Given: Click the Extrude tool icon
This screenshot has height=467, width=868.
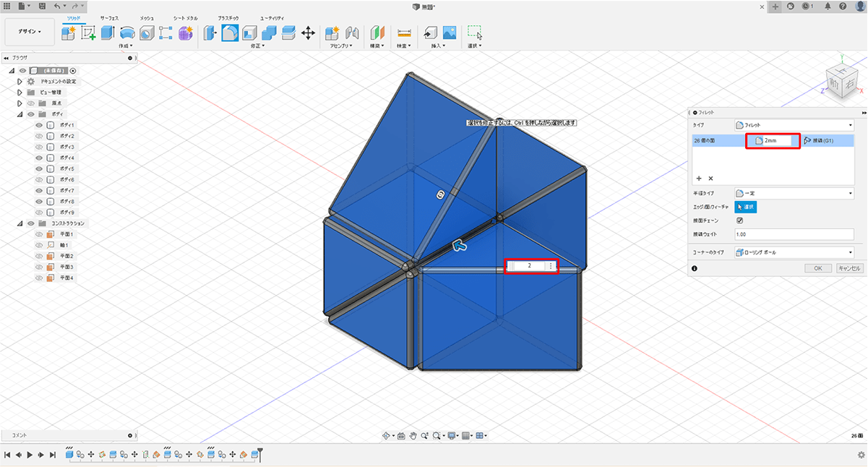Looking at the screenshot, I should point(108,33).
